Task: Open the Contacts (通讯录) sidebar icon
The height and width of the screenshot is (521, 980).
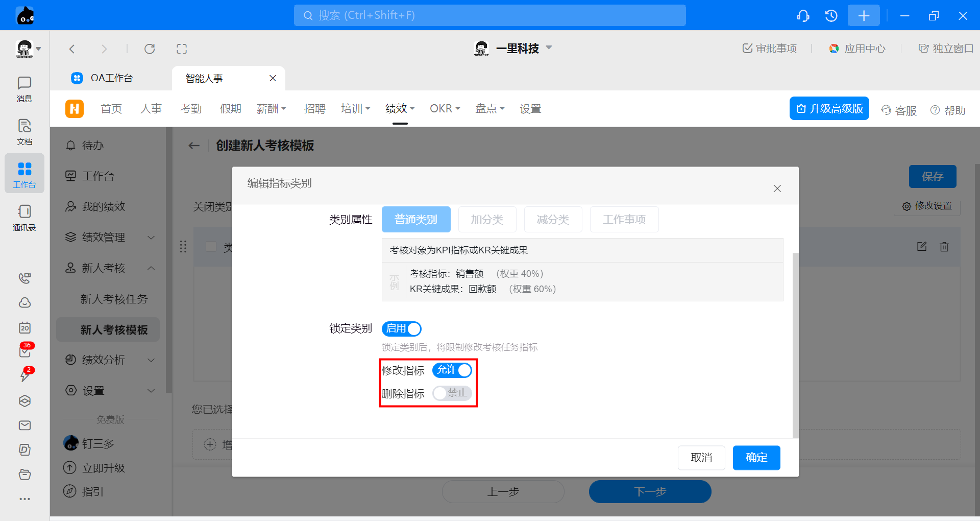Action: click(x=24, y=218)
